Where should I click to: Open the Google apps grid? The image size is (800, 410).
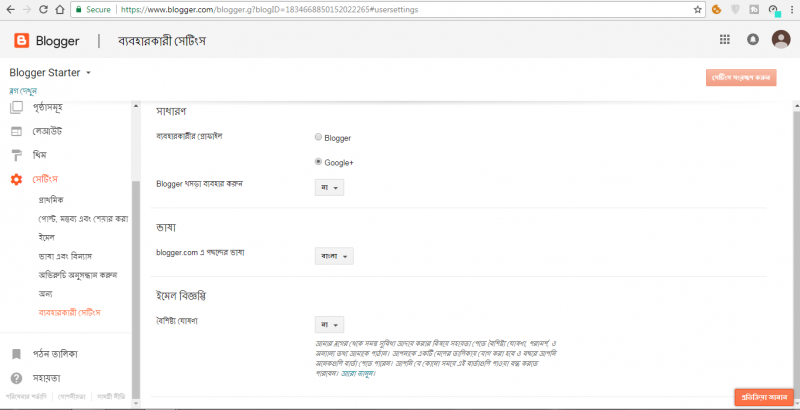725,40
